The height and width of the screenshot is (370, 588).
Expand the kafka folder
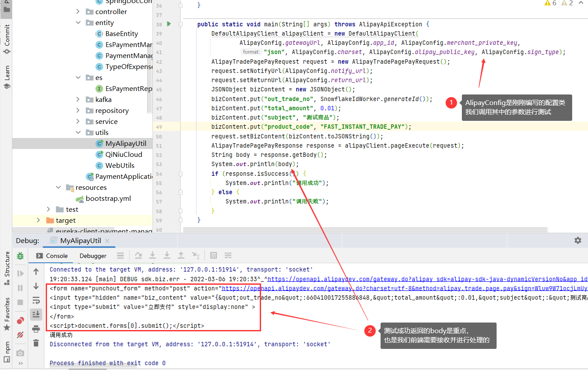[78, 99]
